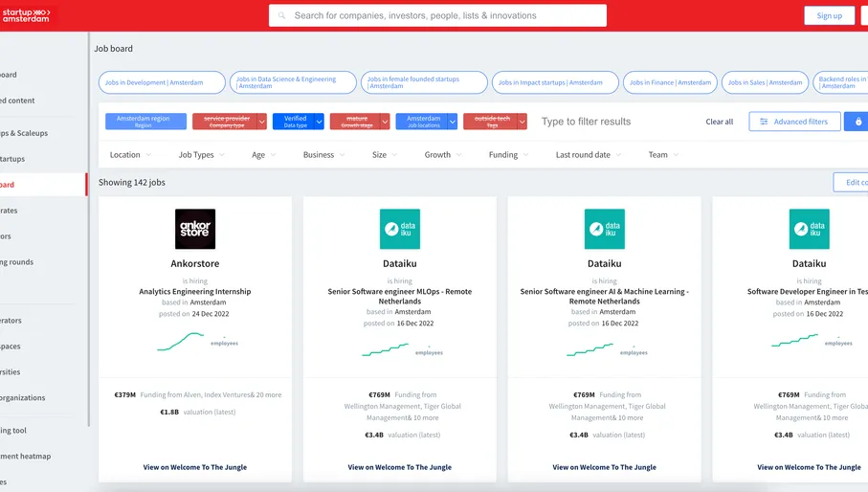Select the Amsterdam region filter chip
Image resolution: width=868 pixels, height=492 pixels.
145,122
